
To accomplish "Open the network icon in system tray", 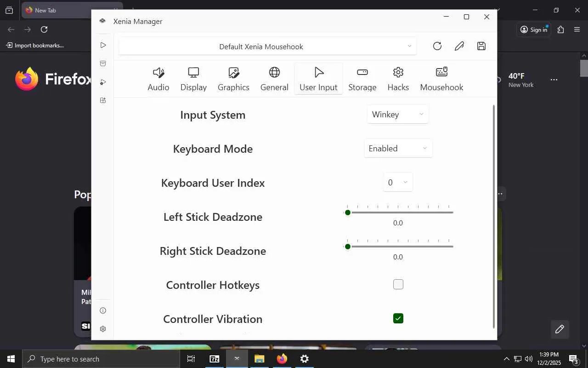I will pos(518,359).
